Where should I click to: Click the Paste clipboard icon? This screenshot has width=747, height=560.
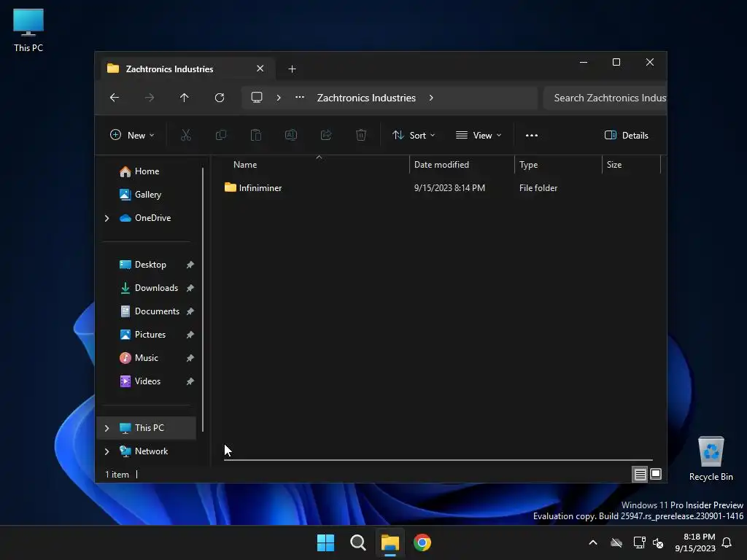tap(256, 135)
